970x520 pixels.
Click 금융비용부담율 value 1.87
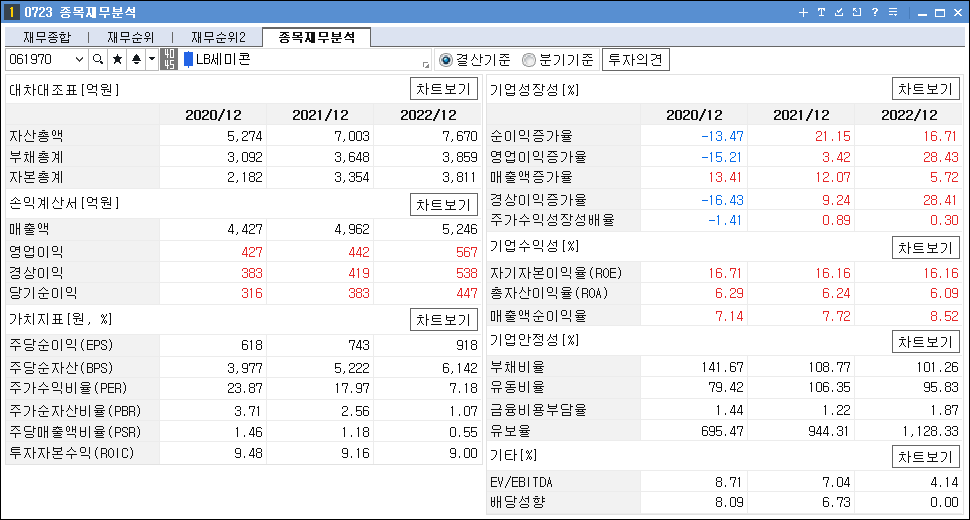point(944,410)
